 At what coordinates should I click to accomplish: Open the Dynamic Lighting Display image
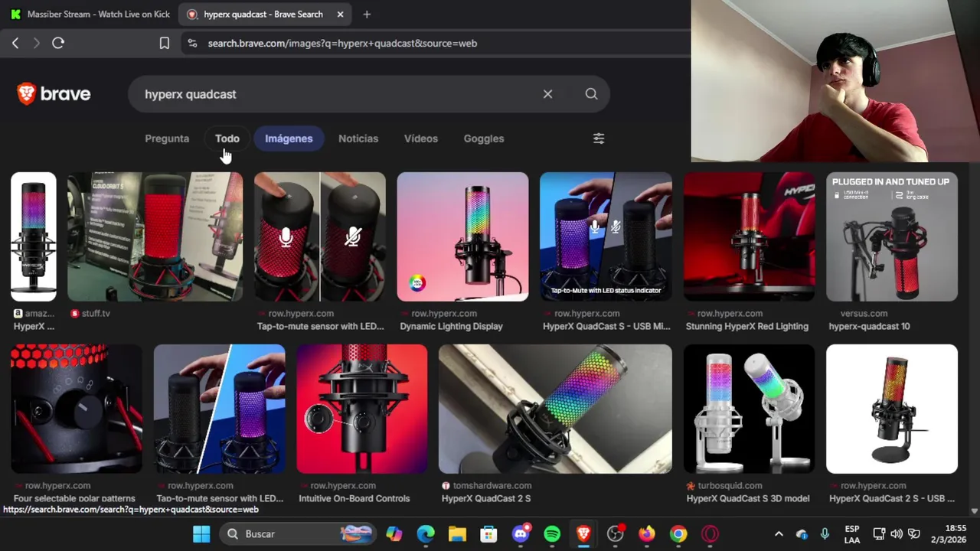coord(462,236)
